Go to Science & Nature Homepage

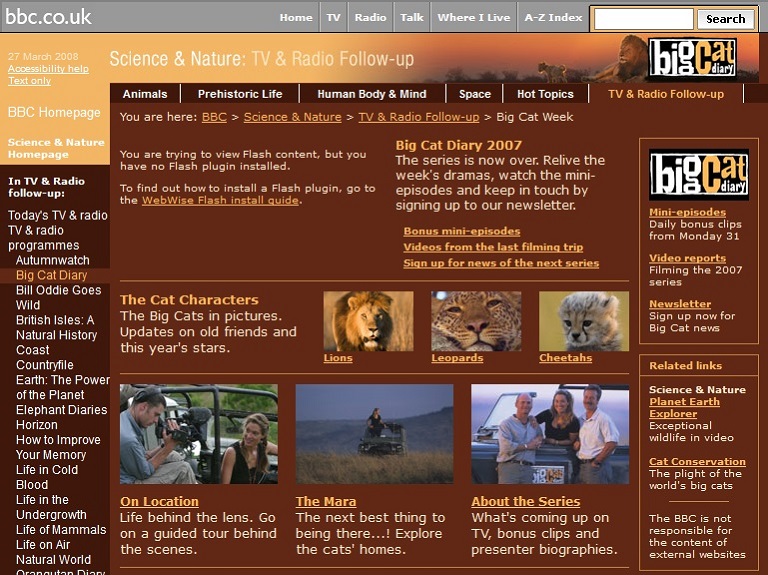click(x=56, y=148)
